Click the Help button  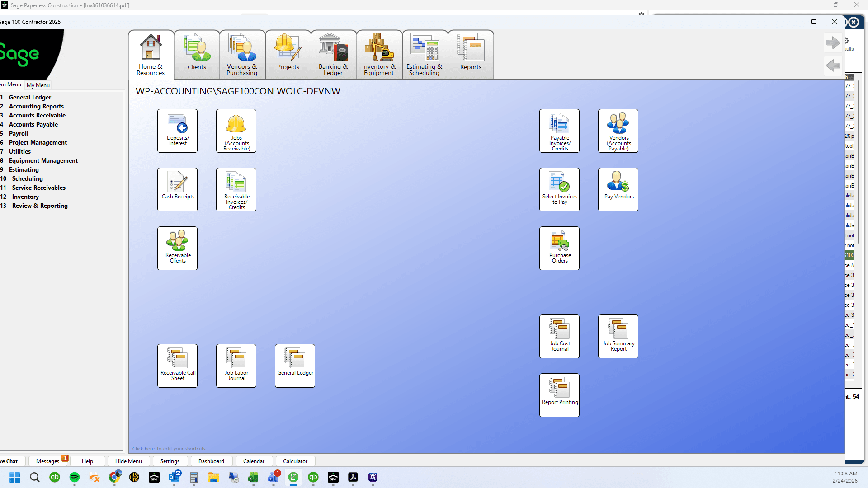click(x=87, y=461)
